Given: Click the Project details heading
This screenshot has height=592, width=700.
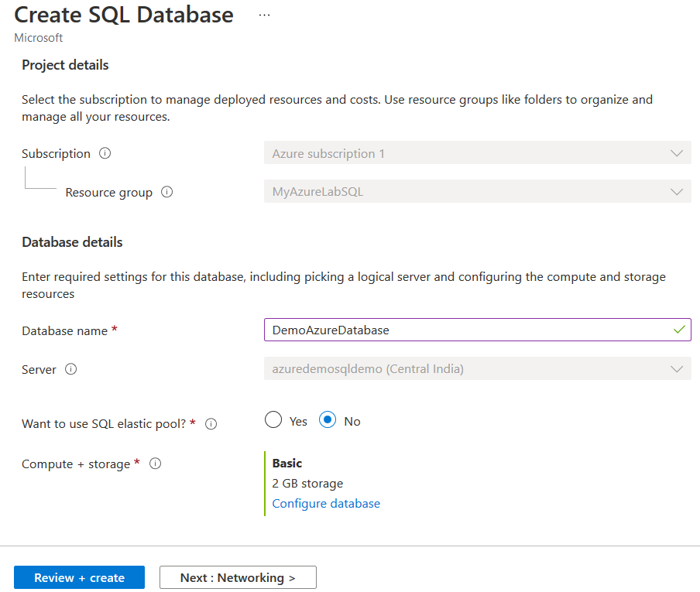Looking at the screenshot, I should point(65,65).
